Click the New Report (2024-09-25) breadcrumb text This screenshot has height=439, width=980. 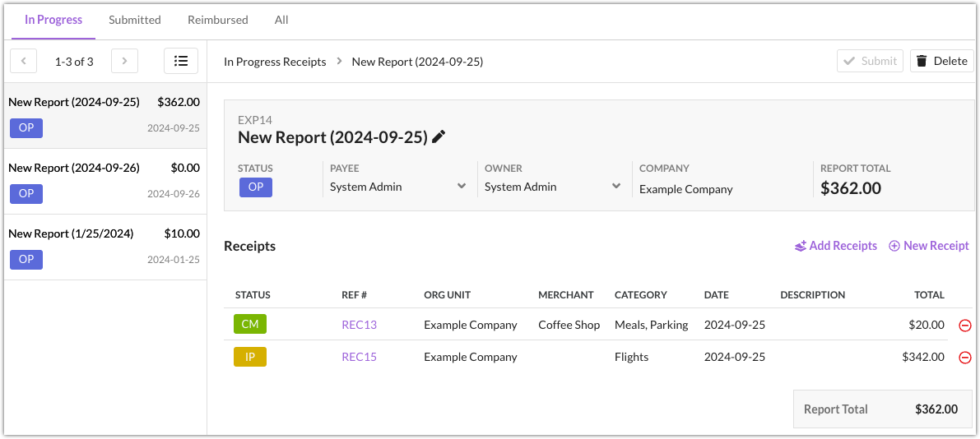tap(417, 62)
